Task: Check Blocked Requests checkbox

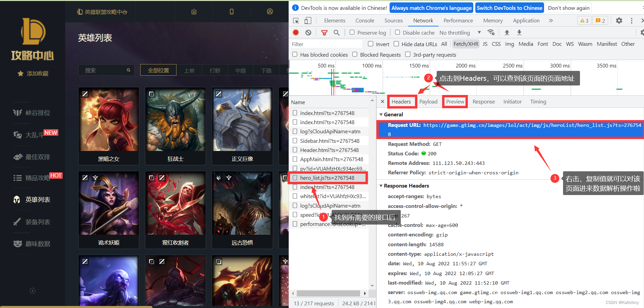Action: click(355, 54)
